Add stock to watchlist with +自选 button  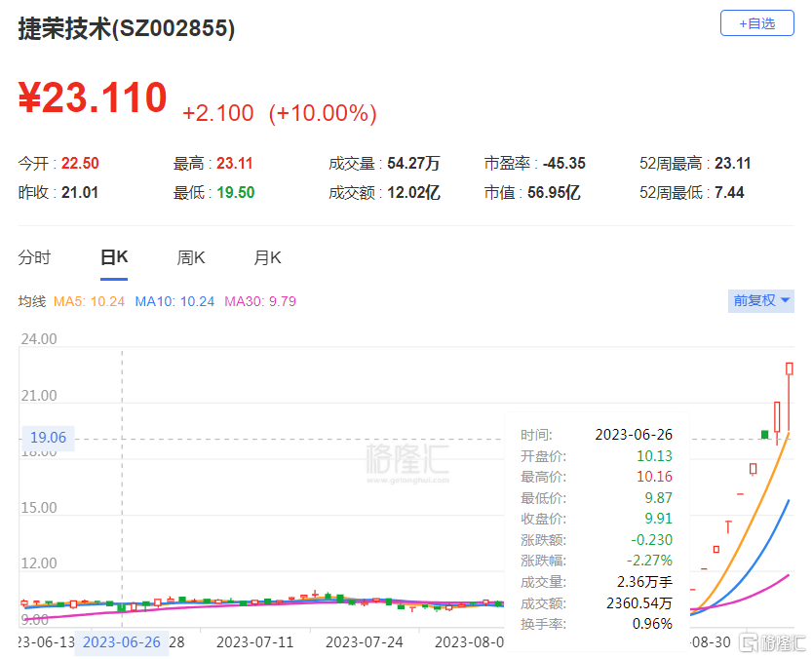click(756, 23)
